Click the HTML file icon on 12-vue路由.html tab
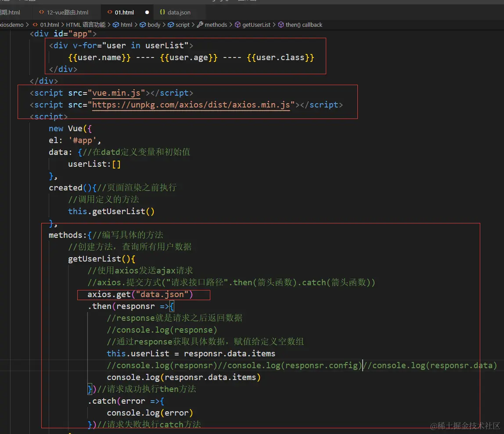Viewport: 504px width, 434px height. [41, 12]
